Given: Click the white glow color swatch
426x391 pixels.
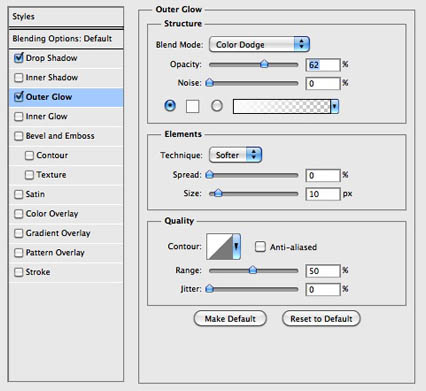Looking at the screenshot, I should pyautogui.click(x=193, y=107).
